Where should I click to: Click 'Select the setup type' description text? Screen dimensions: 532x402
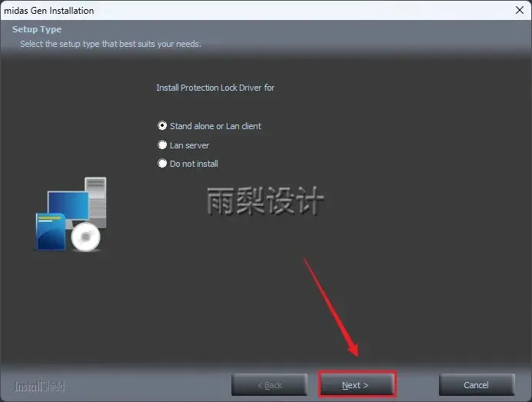pyautogui.click(x=111, y=44)
